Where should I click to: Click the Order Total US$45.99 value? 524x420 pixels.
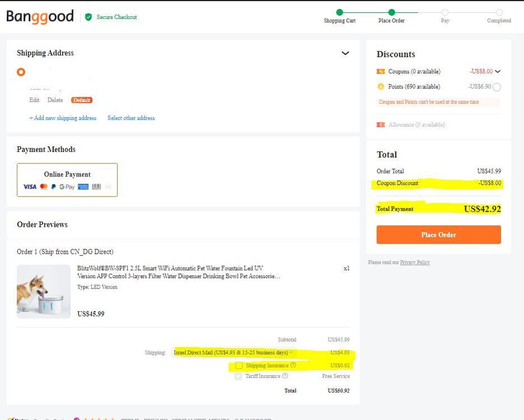[489, 171]
